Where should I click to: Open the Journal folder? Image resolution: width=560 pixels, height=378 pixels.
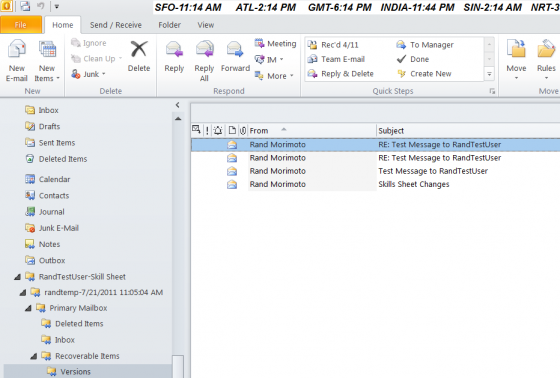coord(45,212)
